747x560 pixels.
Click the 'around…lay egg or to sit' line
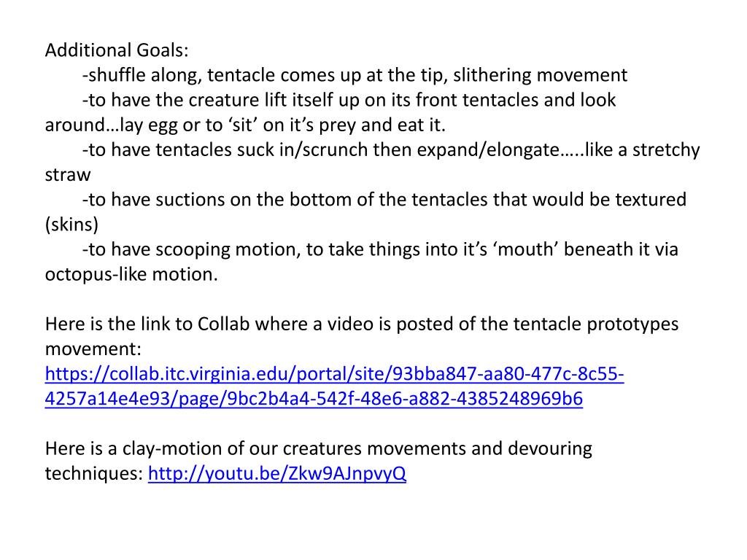coord(245,125)
